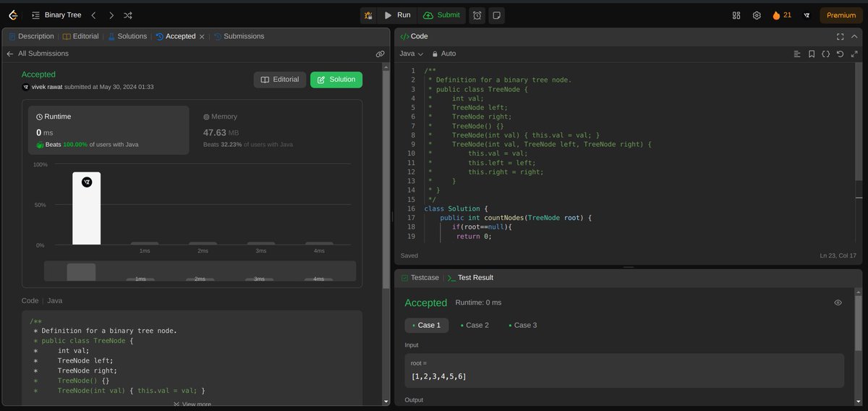
Task: Click the format code icon
Action: tap(797, 54)
